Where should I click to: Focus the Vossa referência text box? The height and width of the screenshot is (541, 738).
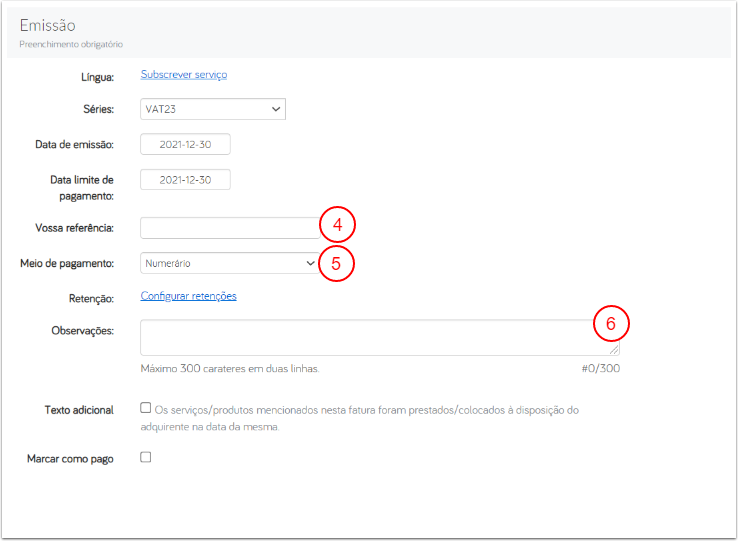pyautogui.click(x=229, y=228)
